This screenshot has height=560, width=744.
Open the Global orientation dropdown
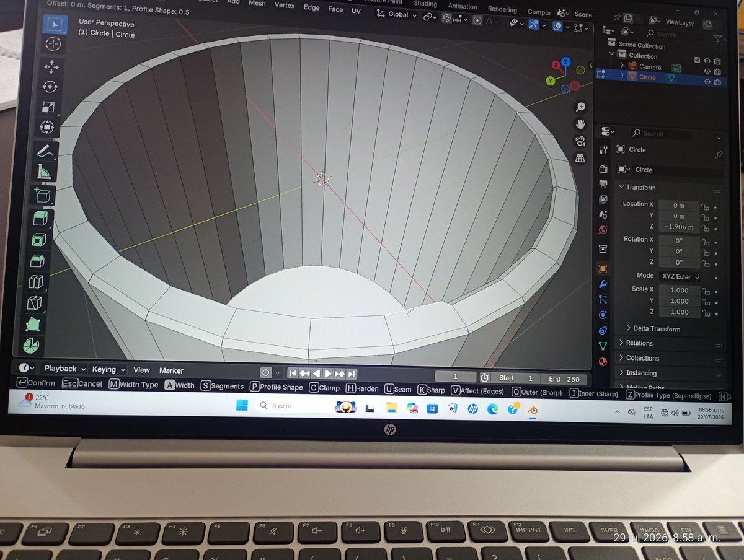tap(397, 15)
